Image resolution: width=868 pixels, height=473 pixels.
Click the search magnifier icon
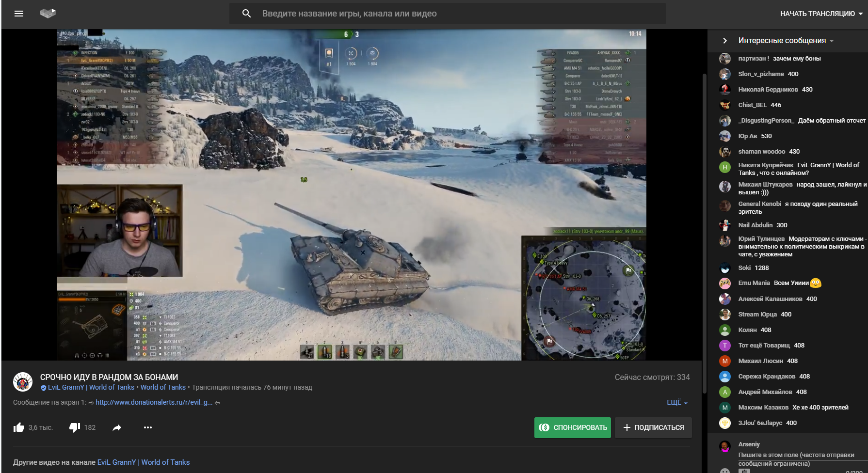click(246, 14)
